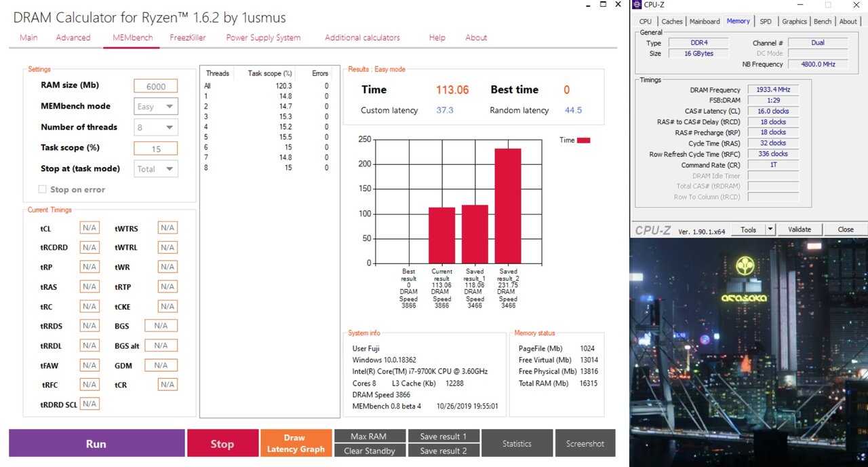Click the CPU-Z title bar icon
The width and height of the screenshot is (868, 467).
637,5
